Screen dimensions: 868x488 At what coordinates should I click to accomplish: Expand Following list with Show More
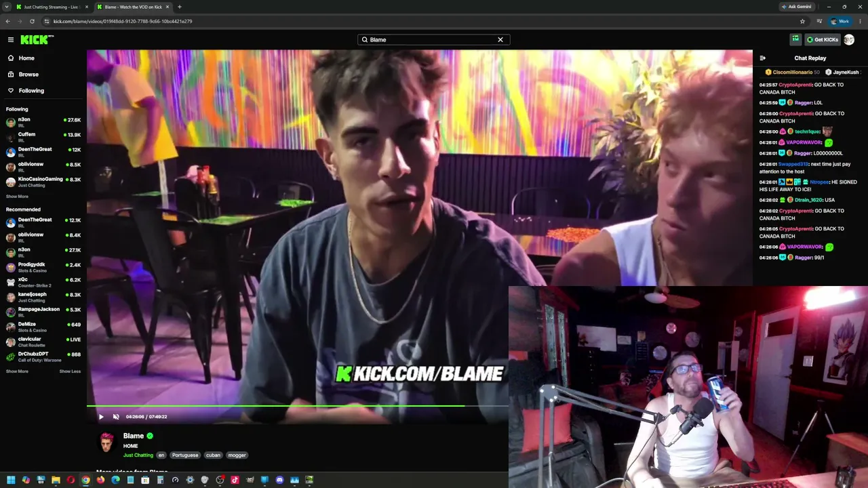(17, 197)
